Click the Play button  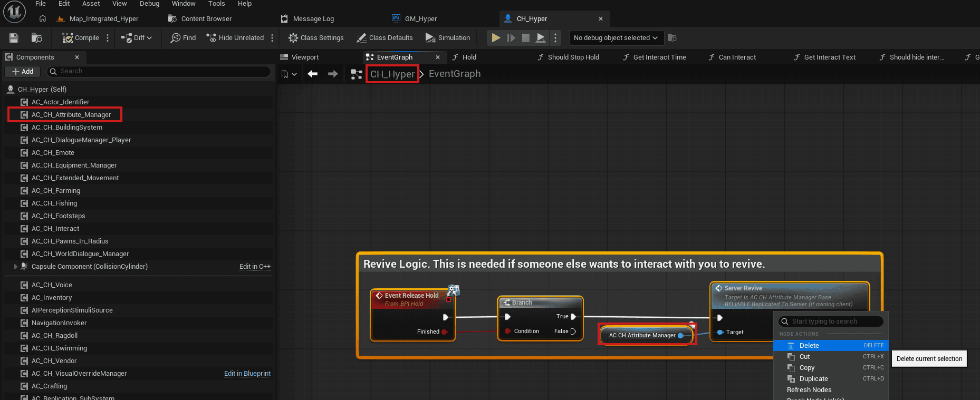(496, 38)
